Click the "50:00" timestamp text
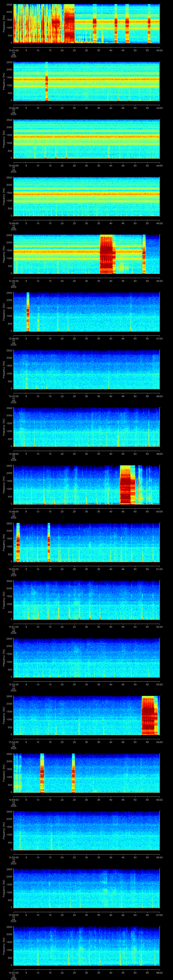The height and width of the screenshot is (980, 173). pyautogui.click(x=159, y=511)
